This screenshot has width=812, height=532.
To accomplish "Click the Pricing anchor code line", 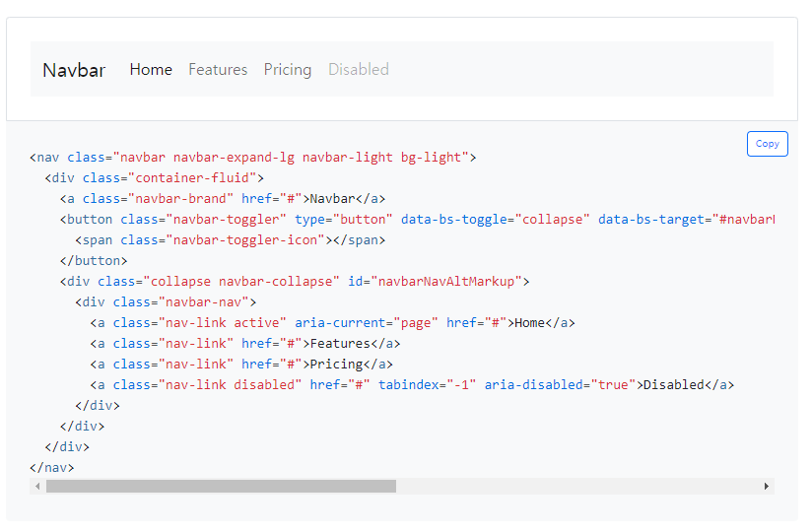I will click(x=241, y=365).
